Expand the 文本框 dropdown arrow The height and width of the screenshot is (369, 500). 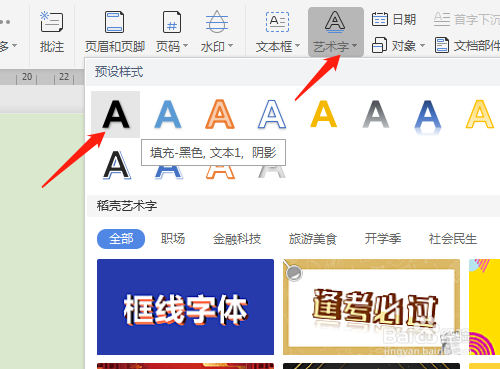pyautogui.click(x=297, y=45)
